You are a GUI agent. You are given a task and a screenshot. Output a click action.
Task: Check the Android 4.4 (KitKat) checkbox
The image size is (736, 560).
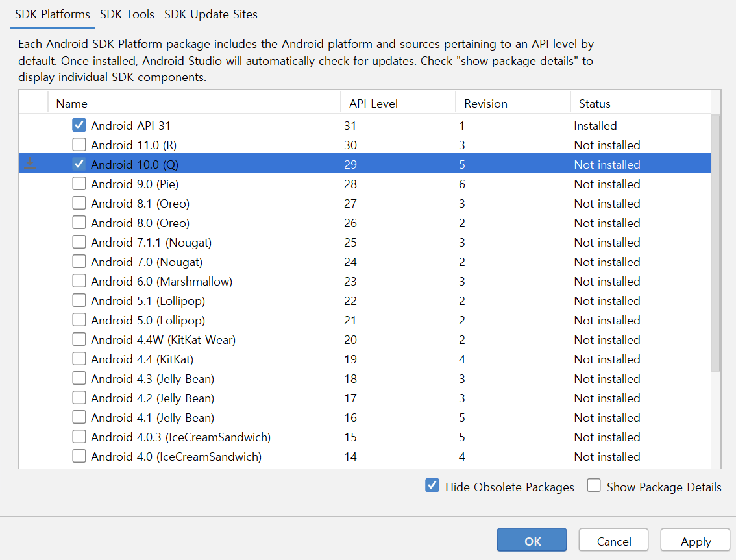79,359
